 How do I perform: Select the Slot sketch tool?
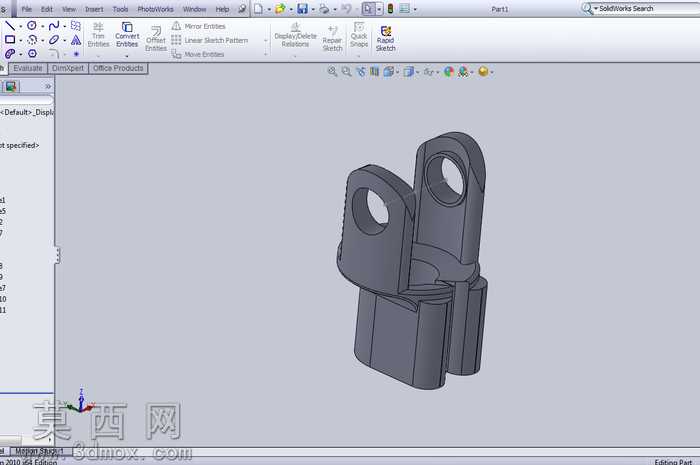(x=10, y=54)
